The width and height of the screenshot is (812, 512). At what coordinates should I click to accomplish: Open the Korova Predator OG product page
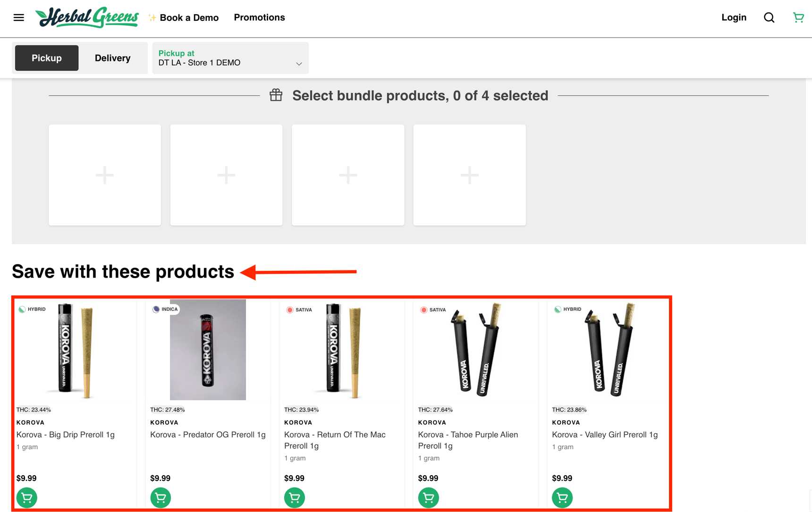207,435
